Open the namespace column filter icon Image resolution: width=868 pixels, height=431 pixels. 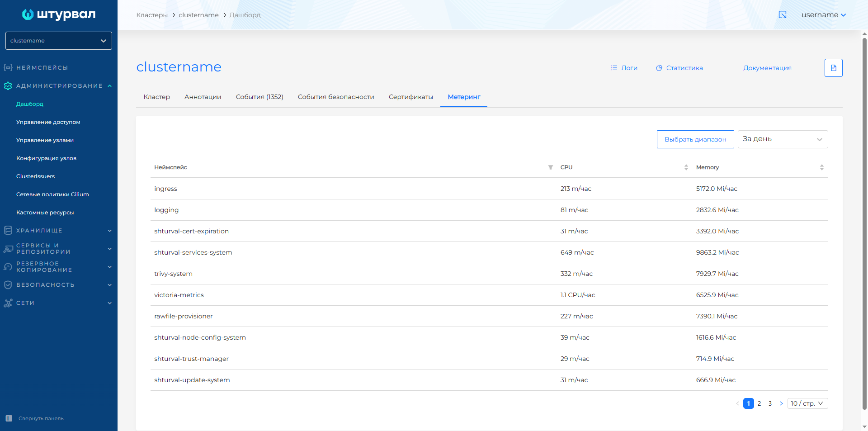[x=550, y=167]
